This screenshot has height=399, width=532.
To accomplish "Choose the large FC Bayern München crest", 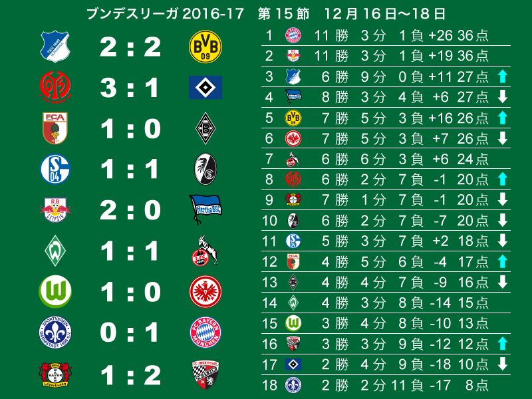I will [205, 332].
